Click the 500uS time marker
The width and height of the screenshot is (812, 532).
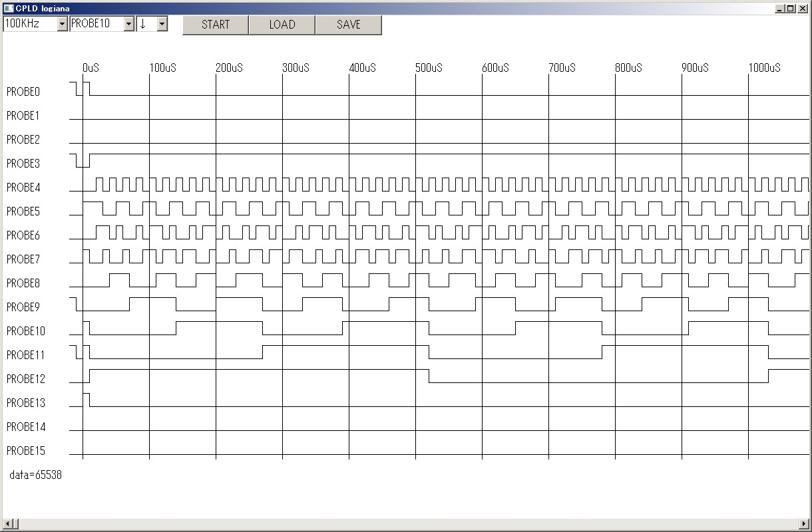coord(429,68)
